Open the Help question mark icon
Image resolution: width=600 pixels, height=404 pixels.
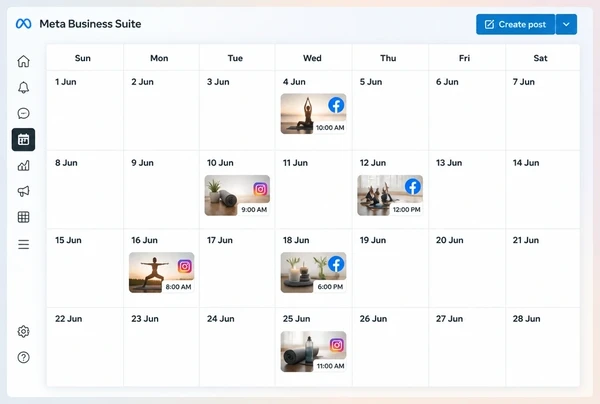point(23,357)
